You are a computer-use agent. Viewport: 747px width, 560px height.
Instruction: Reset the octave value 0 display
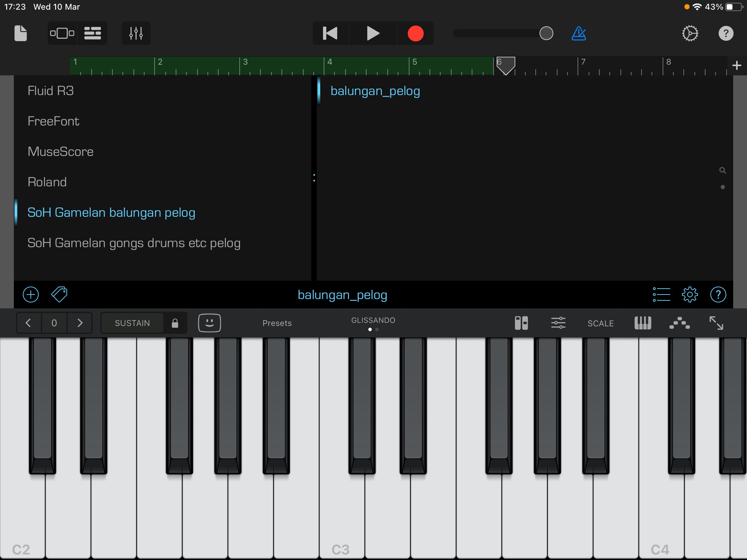pos(54,323)
